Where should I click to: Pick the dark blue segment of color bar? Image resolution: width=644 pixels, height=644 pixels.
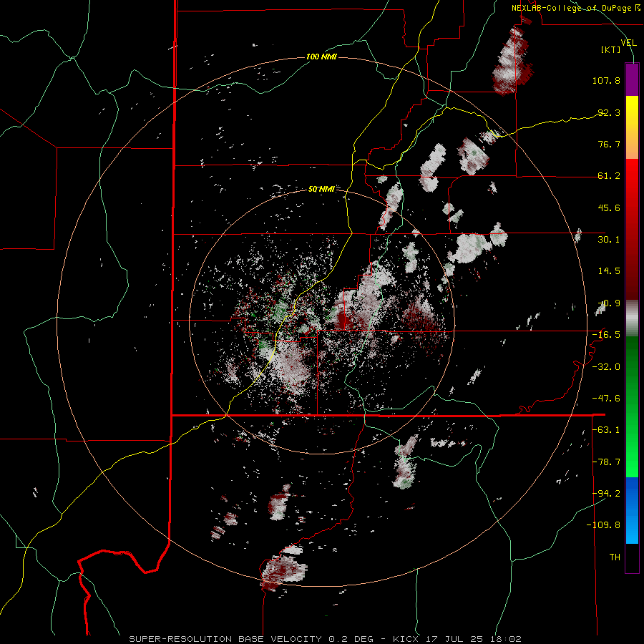(x=632, y=493)
